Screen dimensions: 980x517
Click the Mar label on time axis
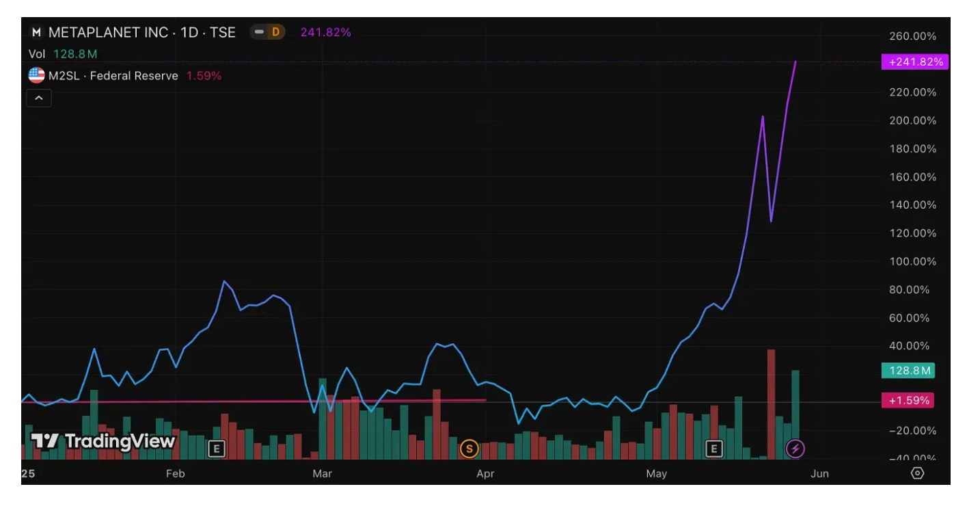point(321,474)
